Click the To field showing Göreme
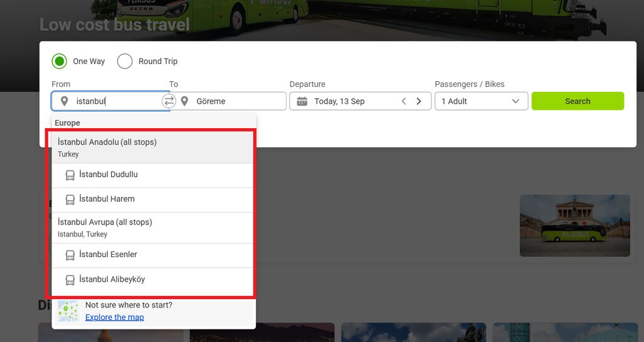 click(228, 101)
